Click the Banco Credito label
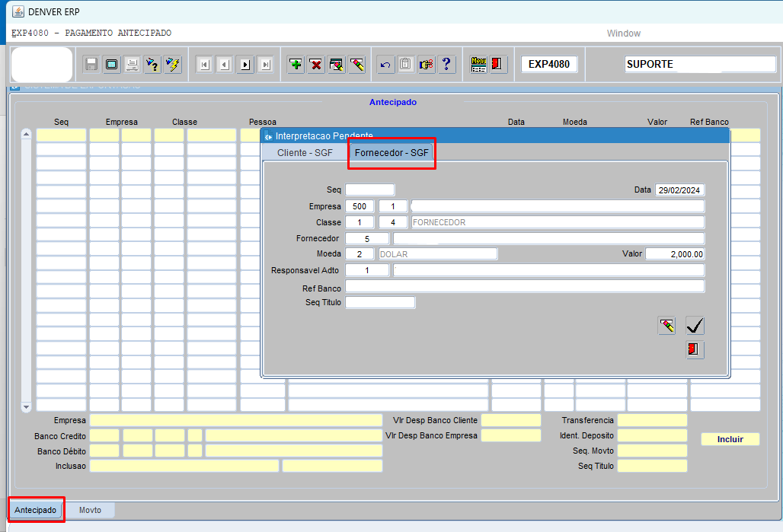 60,436
